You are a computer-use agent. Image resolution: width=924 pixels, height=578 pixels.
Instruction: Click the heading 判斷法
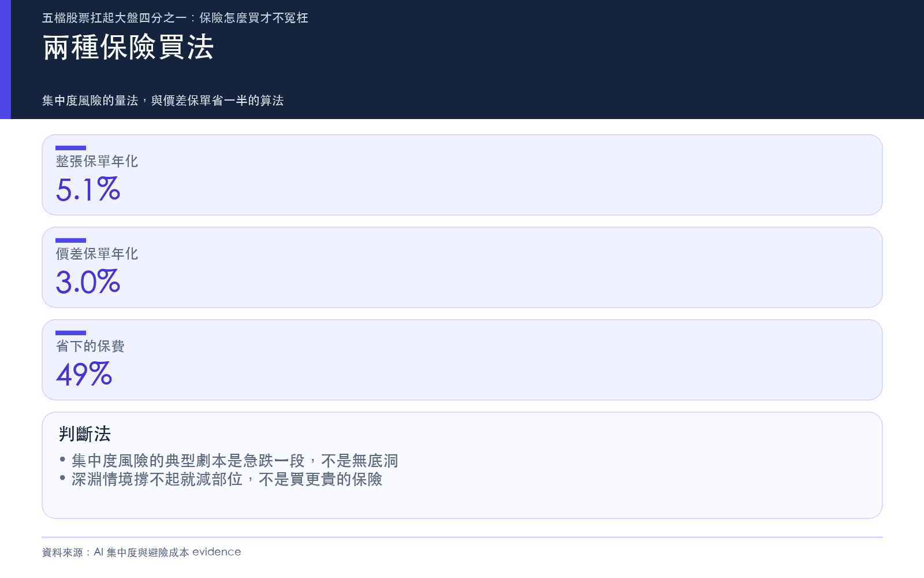[x=85, y=434]
